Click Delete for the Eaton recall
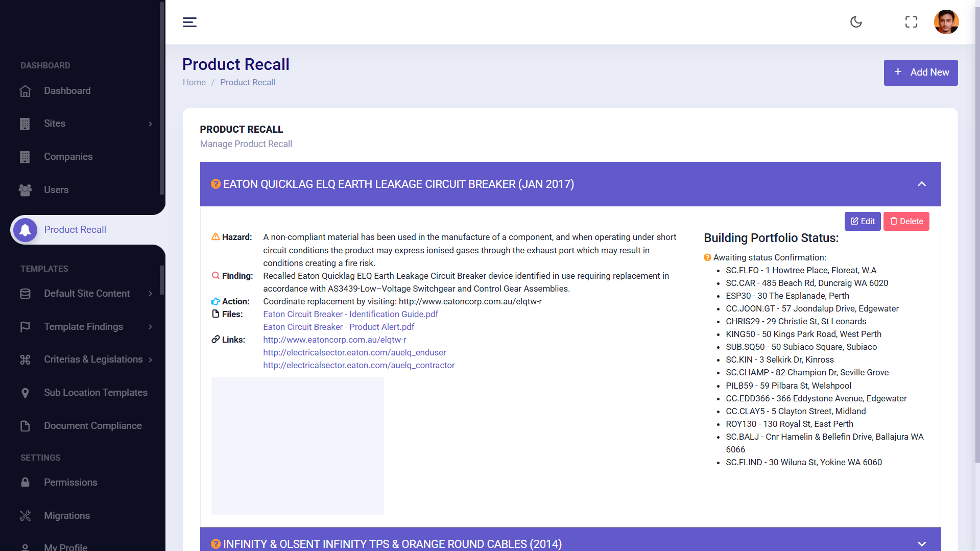This screenshot has width=980, height=551. click(x=906, y=221)
